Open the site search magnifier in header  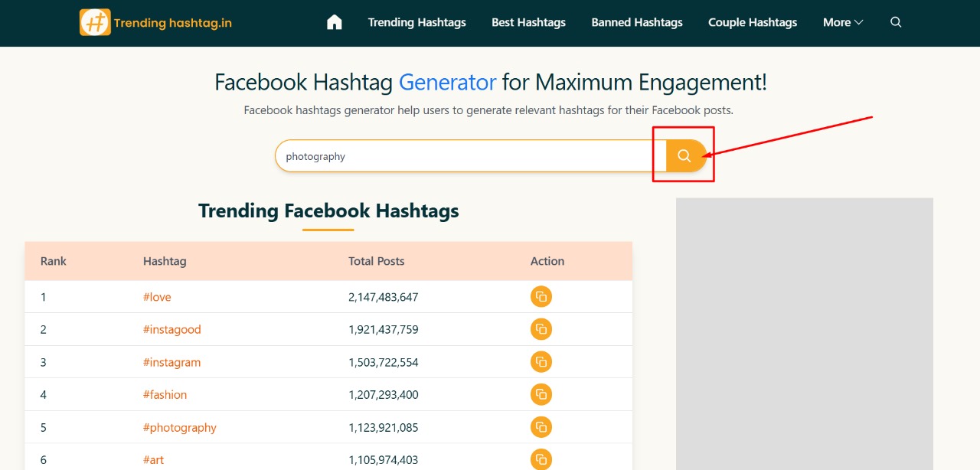896,22
